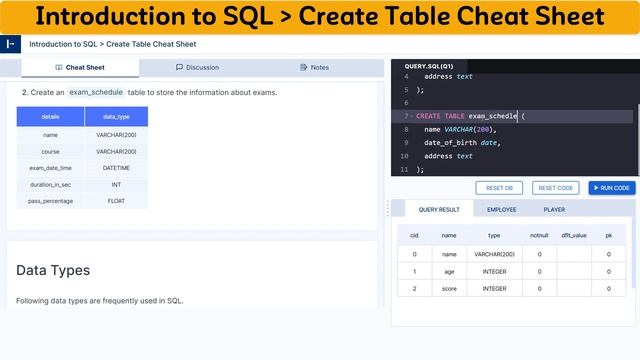The width and height of the screenshot is (640, 360).
Task: Click the chat bubble icon beside Discussion
Action: tap(179, 67)
